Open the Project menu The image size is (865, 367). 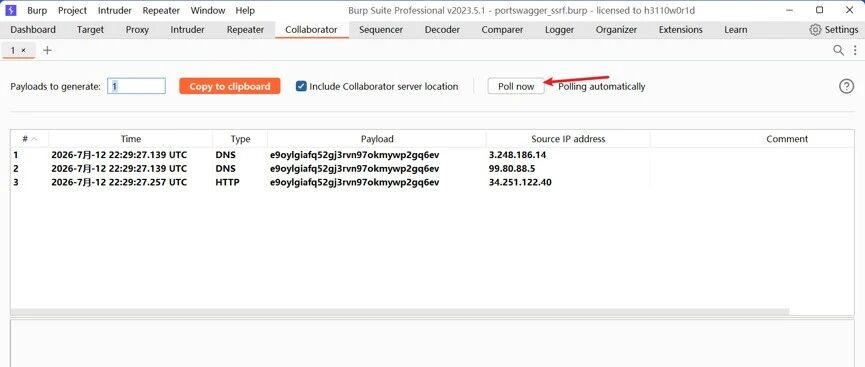pos(72,10)
